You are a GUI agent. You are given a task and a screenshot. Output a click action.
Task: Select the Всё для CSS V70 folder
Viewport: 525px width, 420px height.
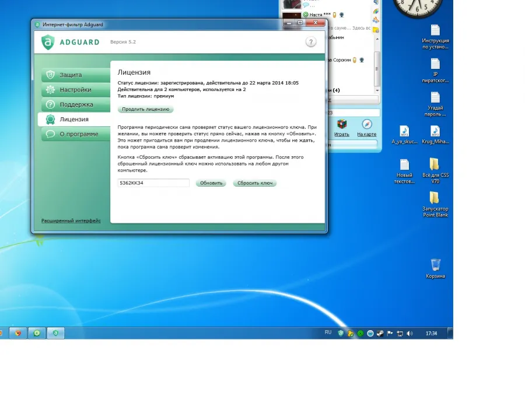tap(435, 171)
